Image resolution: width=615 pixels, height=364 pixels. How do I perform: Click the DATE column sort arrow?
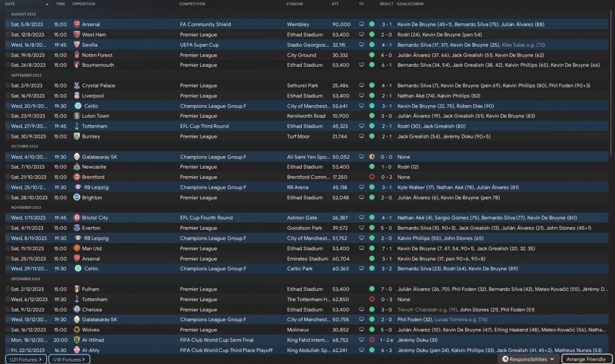[x=47, y=4]
